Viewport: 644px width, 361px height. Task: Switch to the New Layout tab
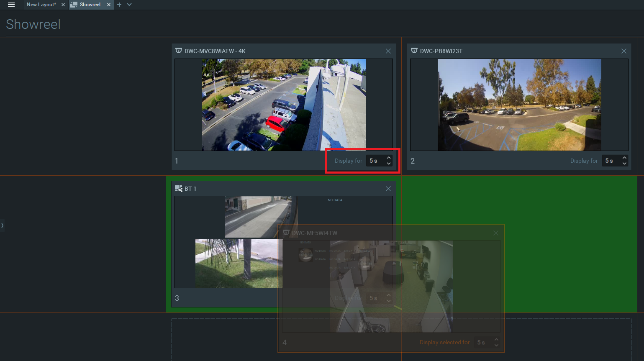pyautogui.click(x=41, y=5)
